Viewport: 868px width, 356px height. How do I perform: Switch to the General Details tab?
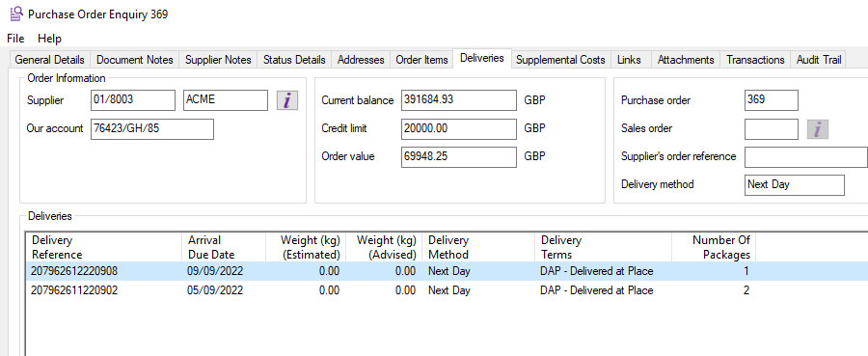50,60
